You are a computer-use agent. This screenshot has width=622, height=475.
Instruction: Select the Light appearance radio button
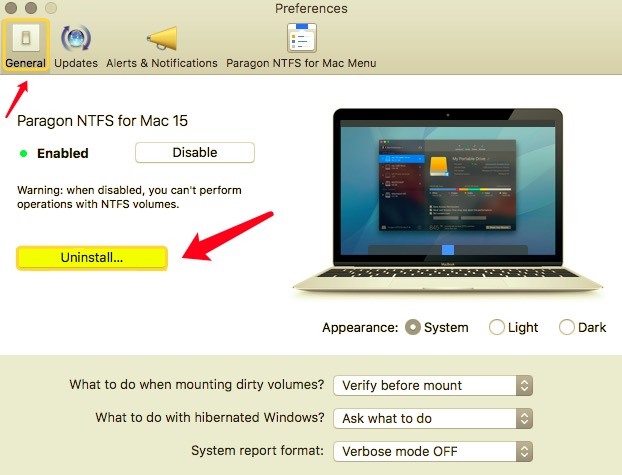(497, 327)
